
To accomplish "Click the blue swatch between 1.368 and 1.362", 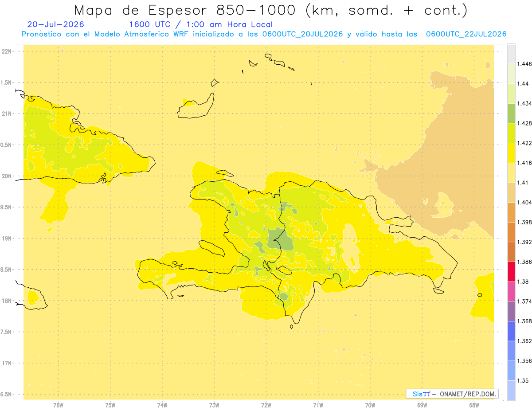I will click(x=511, y=331).
